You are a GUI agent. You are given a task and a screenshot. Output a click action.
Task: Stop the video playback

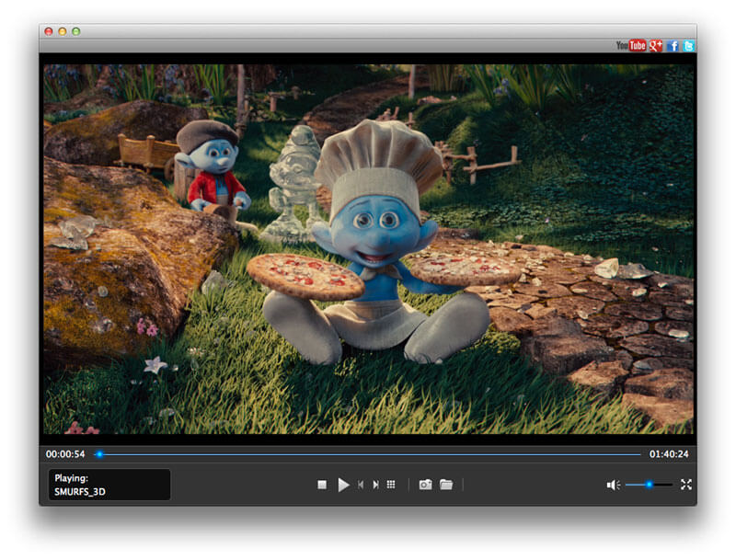pyautogui.click(x=322, y=485)
